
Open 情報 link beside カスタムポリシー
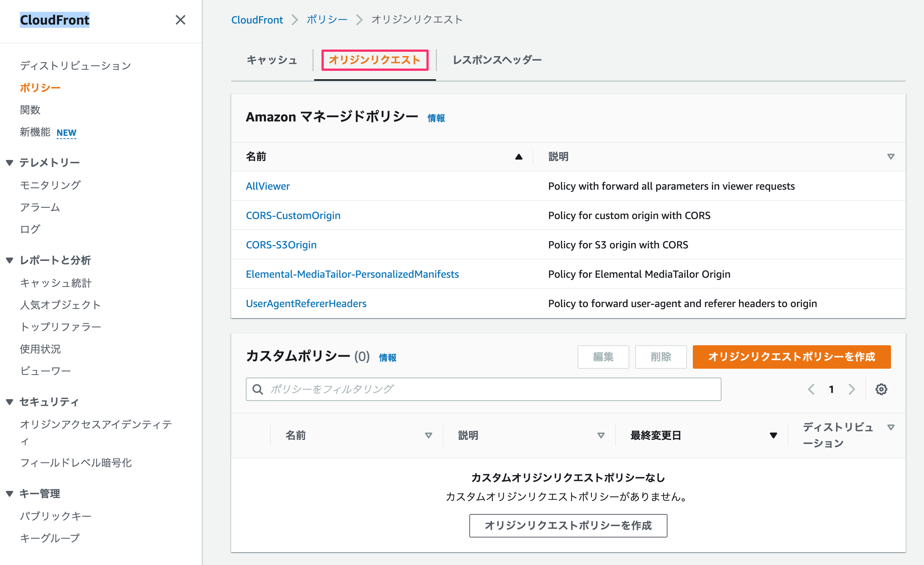(x=388, y=358)
